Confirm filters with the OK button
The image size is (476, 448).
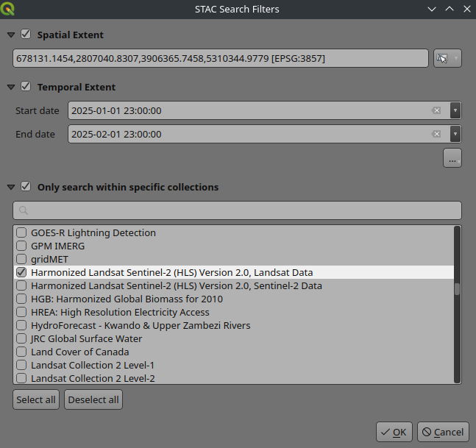pos(394,432)
